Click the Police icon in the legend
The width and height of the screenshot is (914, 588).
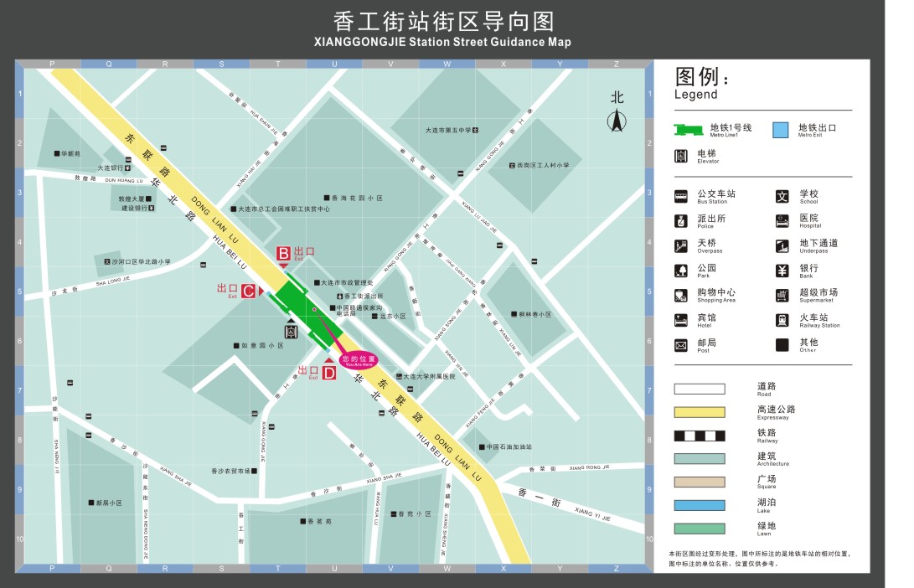click(682, 221)
